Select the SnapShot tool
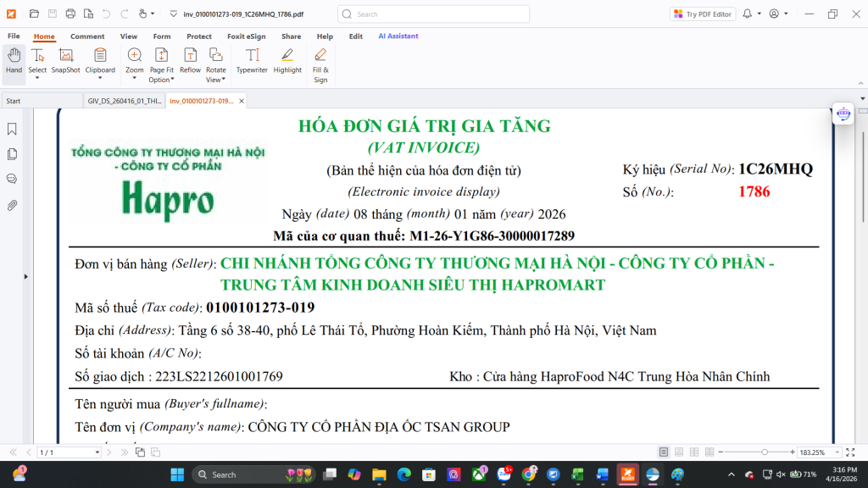Screen dimensions: 868x488 (65, 60)
